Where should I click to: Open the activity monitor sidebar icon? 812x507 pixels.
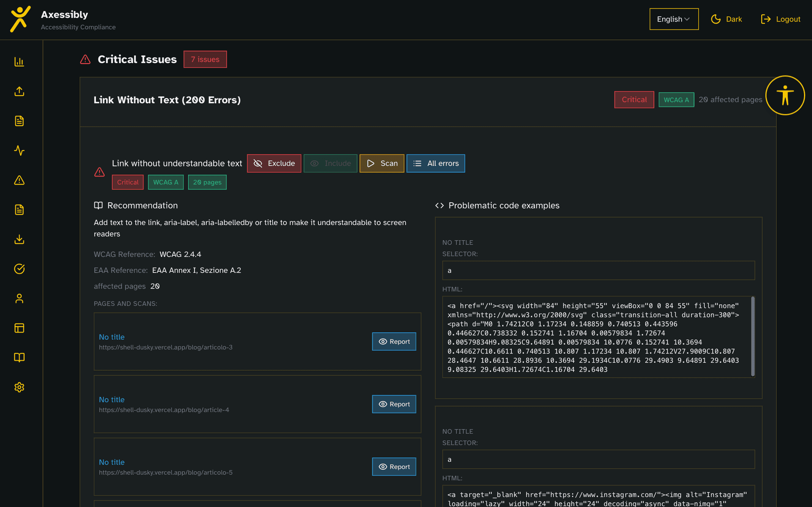pos(19,151)
